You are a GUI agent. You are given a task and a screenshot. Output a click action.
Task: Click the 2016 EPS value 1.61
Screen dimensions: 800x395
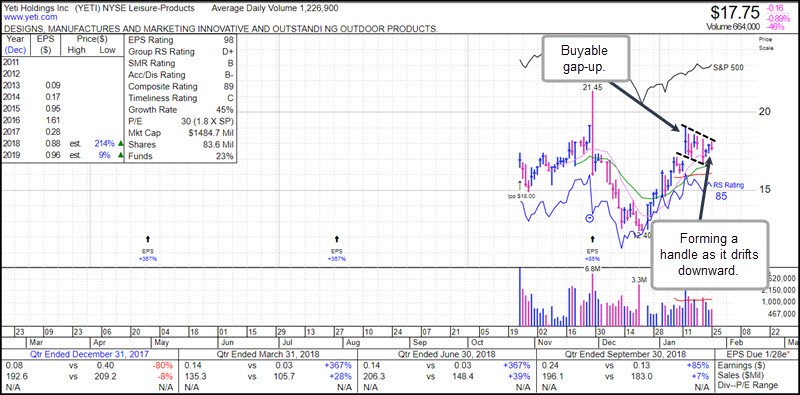click(x=52, y=120)
